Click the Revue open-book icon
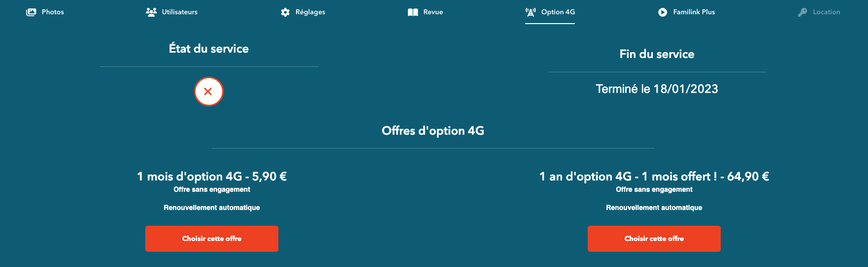Image resolution: width=868 pixels, height=267 pixels. click(413, 12)
